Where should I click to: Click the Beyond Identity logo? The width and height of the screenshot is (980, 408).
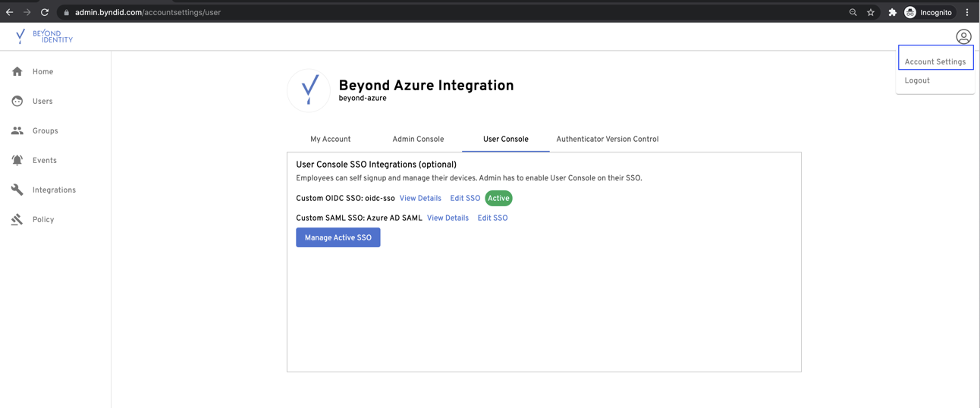(x=44, y=36)
